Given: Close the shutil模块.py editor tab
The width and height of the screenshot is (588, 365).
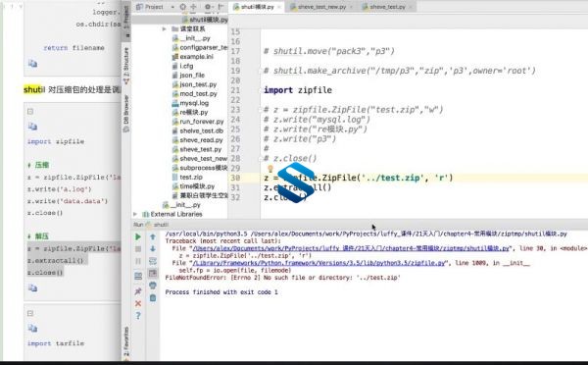Looking at the screenshot, I should click(279, 7).
